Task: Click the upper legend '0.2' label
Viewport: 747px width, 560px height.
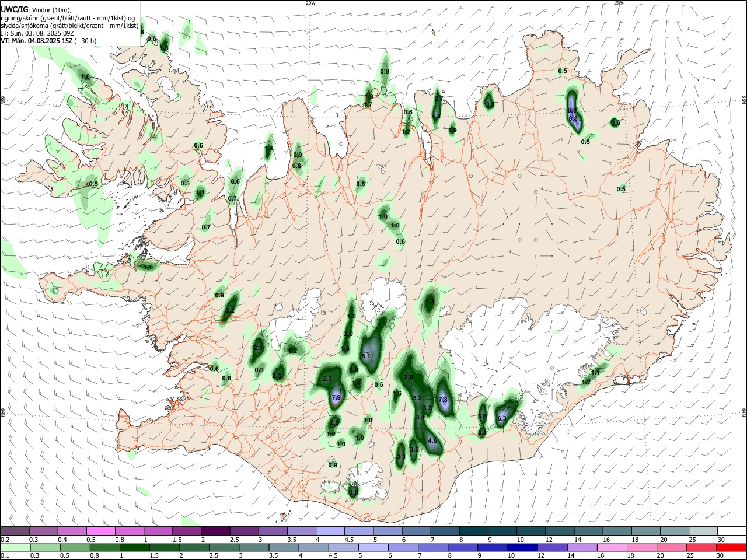Action: (5, 540)
